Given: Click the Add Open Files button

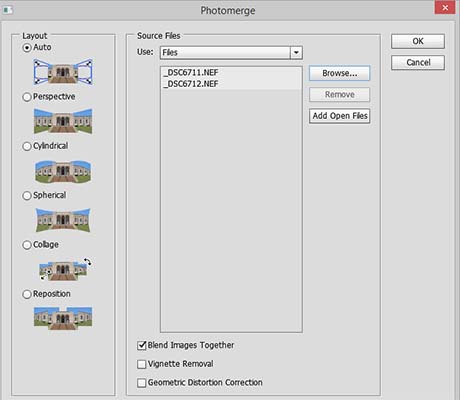Looking at the screenshot, I should point(339,116).
